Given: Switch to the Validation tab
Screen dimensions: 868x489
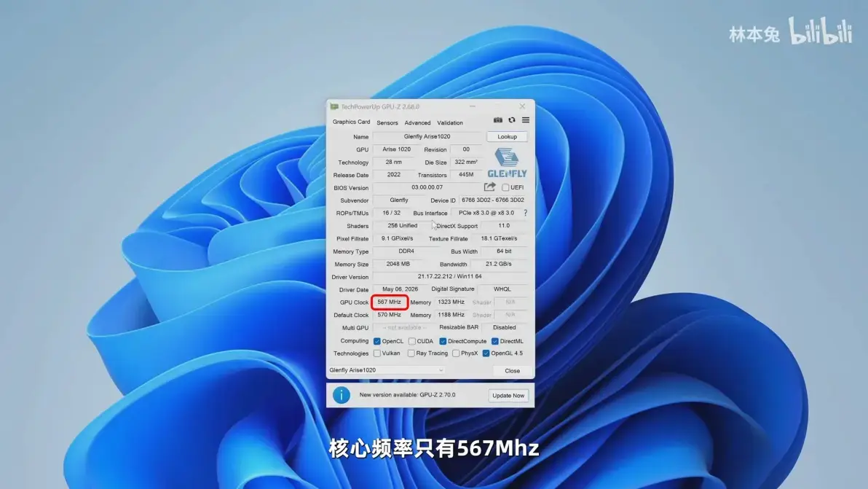Looking at the screenshot, I should pos(450,123).
